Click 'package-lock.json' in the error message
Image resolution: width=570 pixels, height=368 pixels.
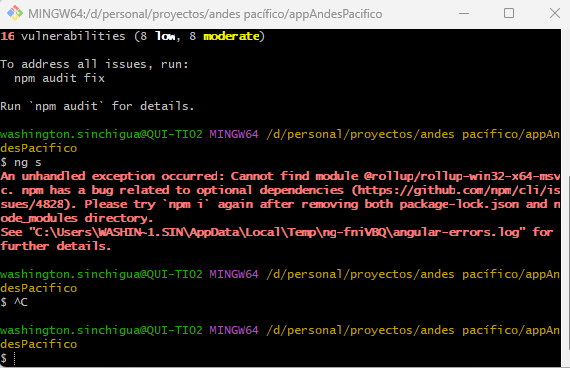coord(459,204)
